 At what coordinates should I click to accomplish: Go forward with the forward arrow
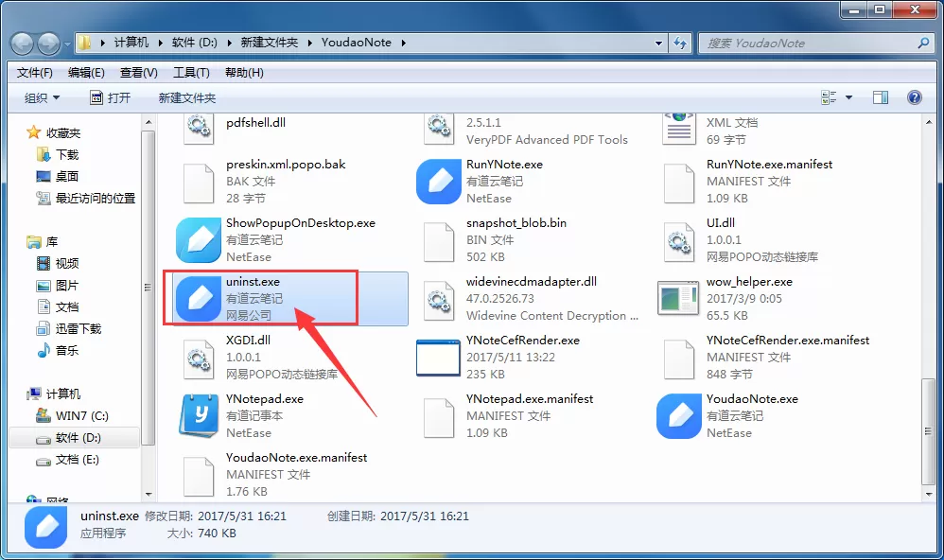point(48,44)
